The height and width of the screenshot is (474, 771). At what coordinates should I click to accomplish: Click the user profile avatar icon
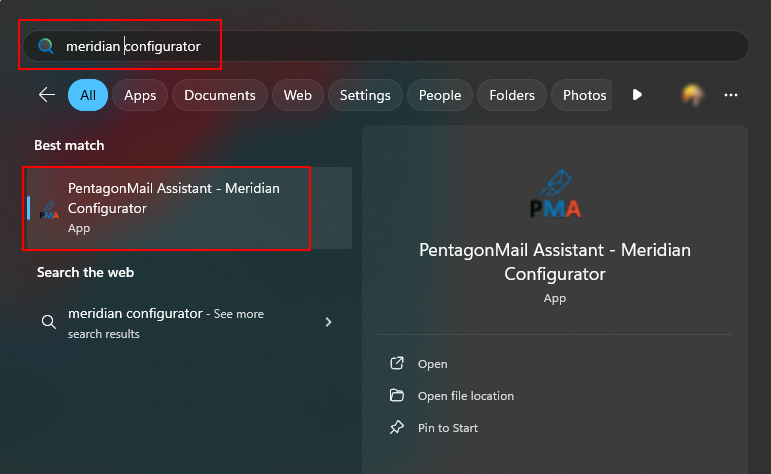(x=692, y=95)
